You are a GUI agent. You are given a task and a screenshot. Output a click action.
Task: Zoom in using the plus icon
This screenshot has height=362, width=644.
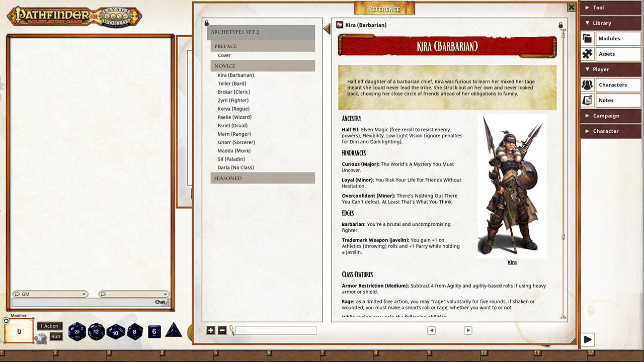pyautogui.click(x=211, y=330)
